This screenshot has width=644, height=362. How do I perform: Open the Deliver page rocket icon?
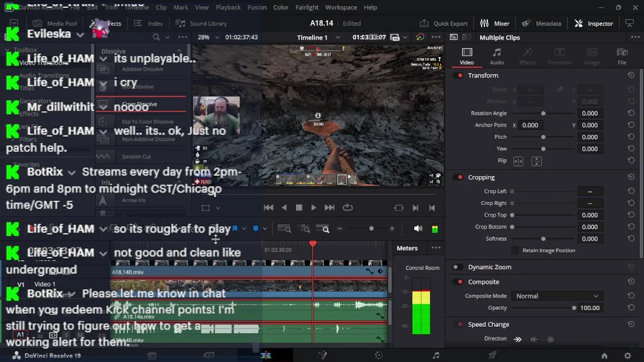pyautogui.click(x=493, y=355)
